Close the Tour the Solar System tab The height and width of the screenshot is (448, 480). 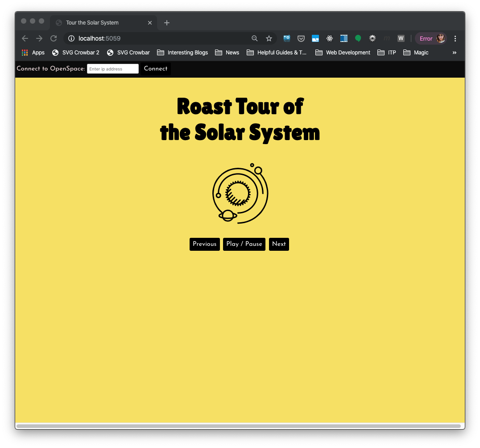[150, 23]
